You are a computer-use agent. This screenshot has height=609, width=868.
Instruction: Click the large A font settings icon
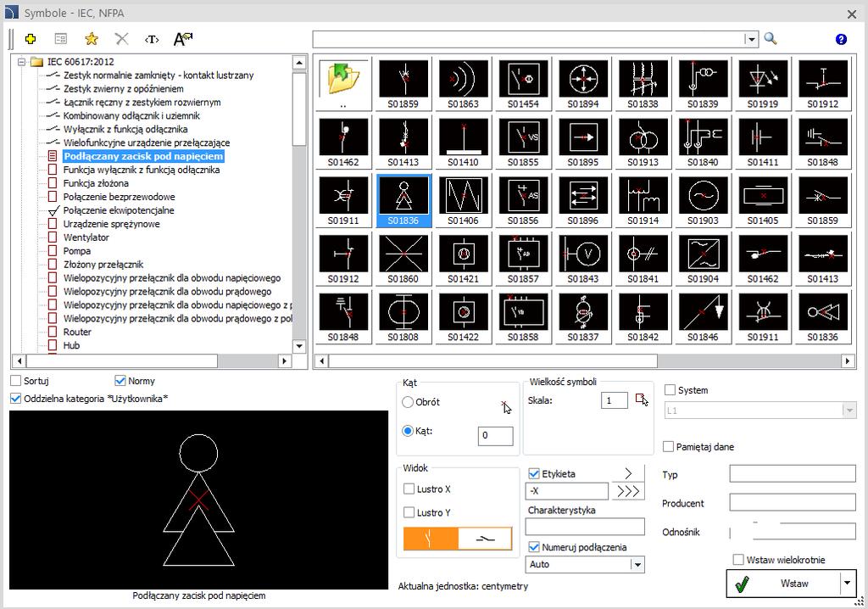[x=183, y=39]
